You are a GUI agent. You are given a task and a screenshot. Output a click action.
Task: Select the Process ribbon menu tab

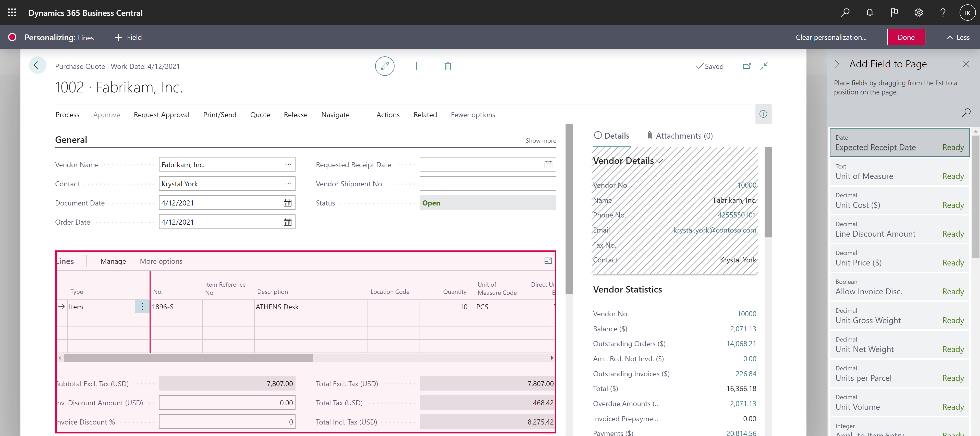[x=67, y=114]
